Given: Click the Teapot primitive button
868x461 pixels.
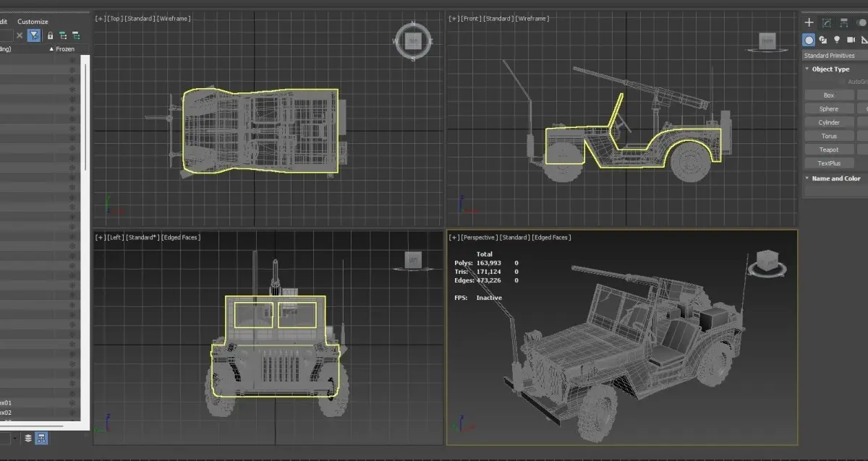Looking at the screenshot, I should (x=829, y=150).
